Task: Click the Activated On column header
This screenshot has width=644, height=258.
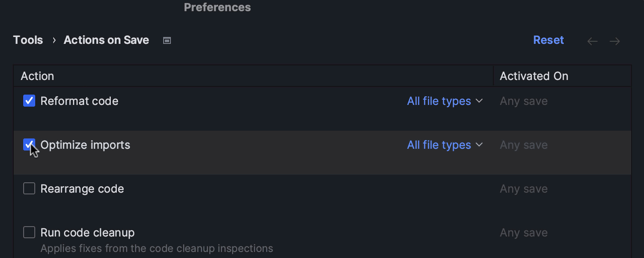Action: [534, 76]
